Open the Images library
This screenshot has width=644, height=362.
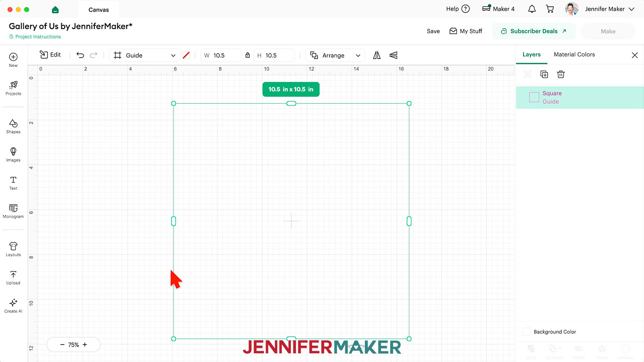[x=13, y=154]
